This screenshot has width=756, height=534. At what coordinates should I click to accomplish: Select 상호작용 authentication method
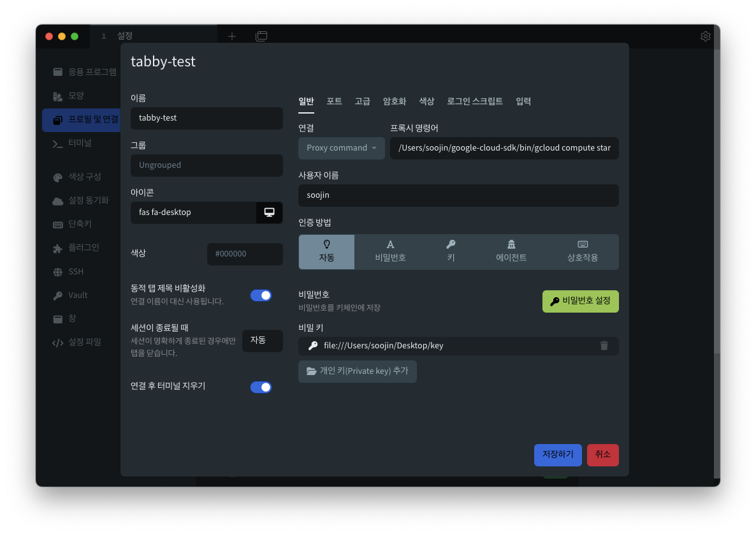click(x=583, y=252)
